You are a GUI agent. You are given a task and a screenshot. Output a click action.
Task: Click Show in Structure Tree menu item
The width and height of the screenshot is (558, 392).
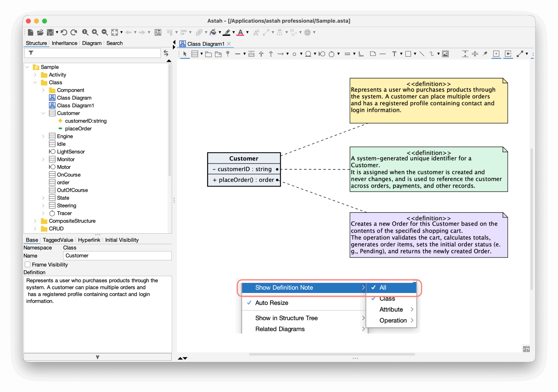point(286,318)
